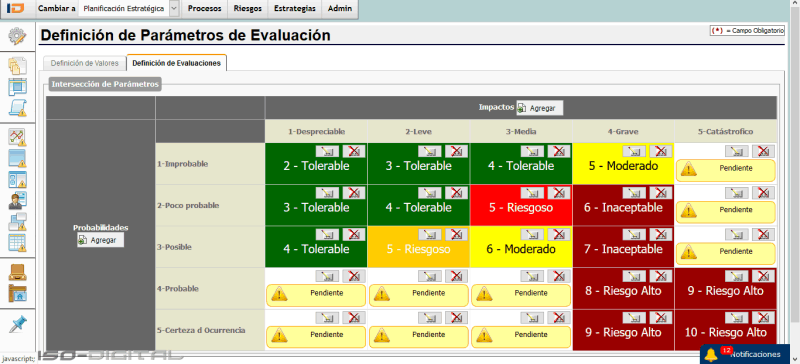This screenshot has width=800, height=364.
Task: Click the delete icon in 6 - Inaceptable cell
Action: (660, 193)
